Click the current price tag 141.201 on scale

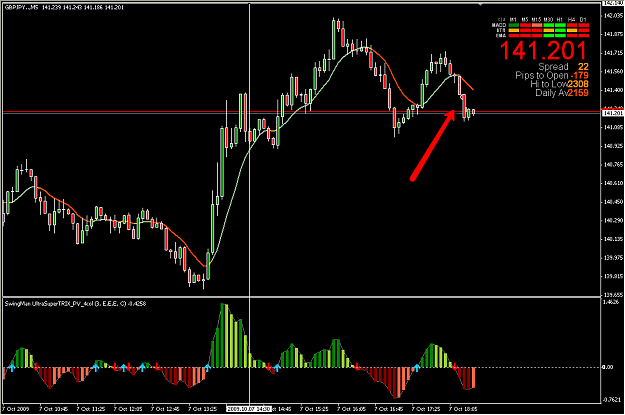613,113
